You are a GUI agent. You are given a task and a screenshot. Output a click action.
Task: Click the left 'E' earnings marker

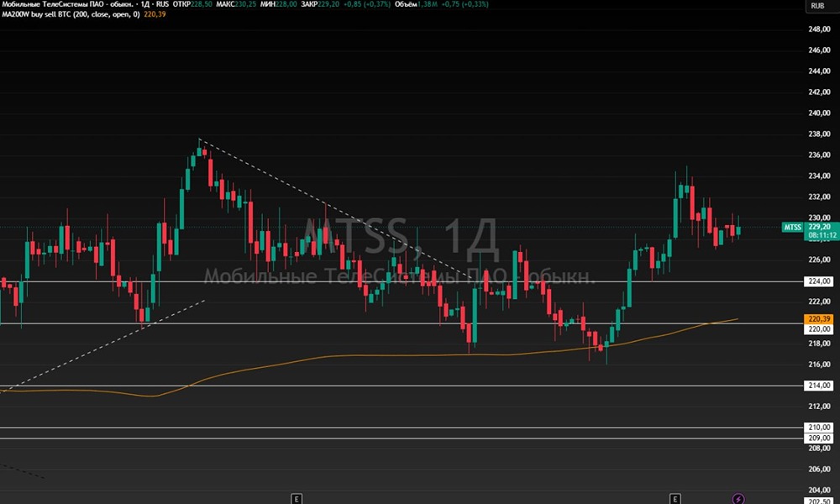point(296,499)
